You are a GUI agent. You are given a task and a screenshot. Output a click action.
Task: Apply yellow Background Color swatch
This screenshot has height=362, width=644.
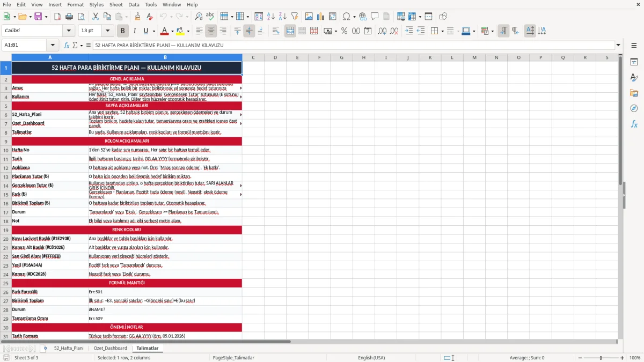coord(180,31)
